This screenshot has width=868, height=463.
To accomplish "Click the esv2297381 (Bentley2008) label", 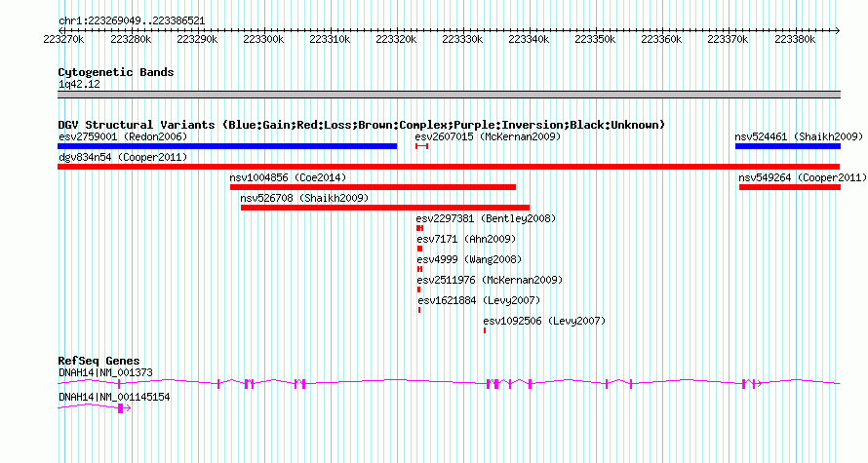I will 486,218.
